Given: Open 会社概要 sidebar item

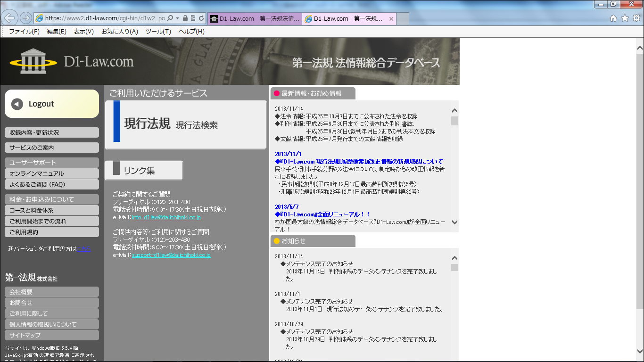Looking at the screenshot, I should [52, 292].
